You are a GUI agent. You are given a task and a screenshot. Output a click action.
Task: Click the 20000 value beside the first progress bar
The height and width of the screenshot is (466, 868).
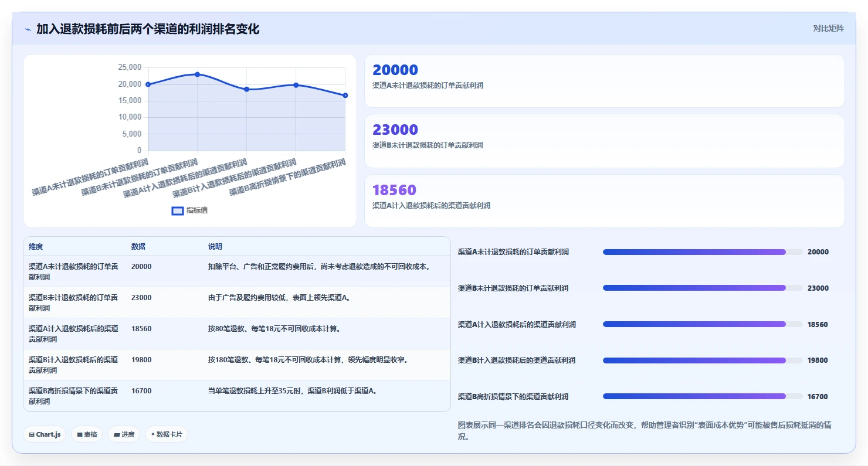(818, 252)
